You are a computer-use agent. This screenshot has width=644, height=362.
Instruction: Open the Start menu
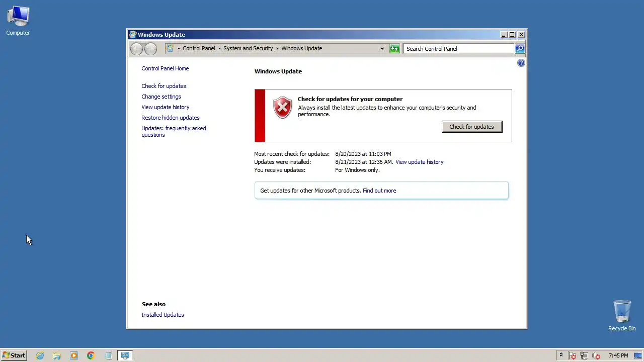pyautogui.click(x=14, y=355)
